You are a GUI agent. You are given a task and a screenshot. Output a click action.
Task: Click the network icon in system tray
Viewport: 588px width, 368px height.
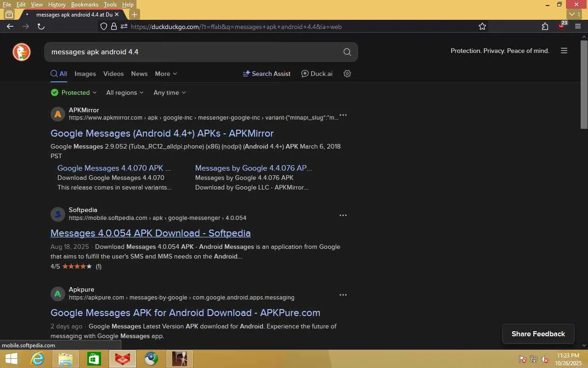tap(534, 359)
